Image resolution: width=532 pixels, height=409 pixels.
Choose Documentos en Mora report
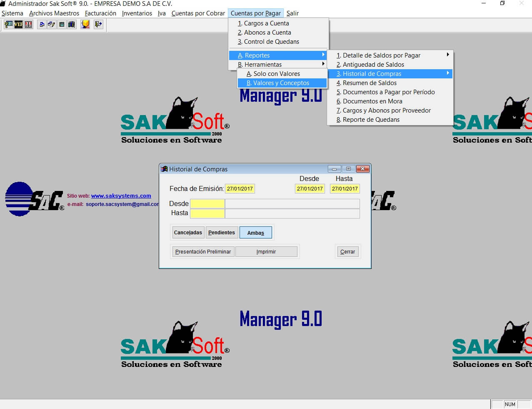click(390, 101)
